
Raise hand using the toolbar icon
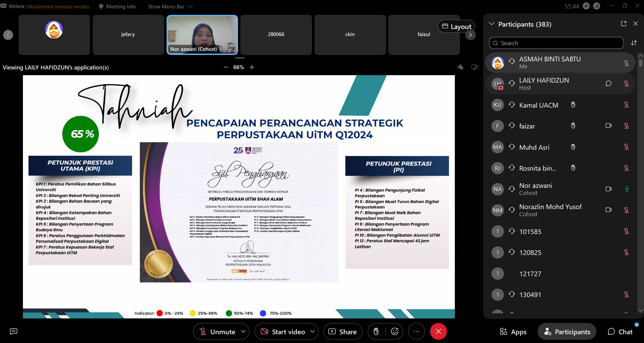(376, 332)
